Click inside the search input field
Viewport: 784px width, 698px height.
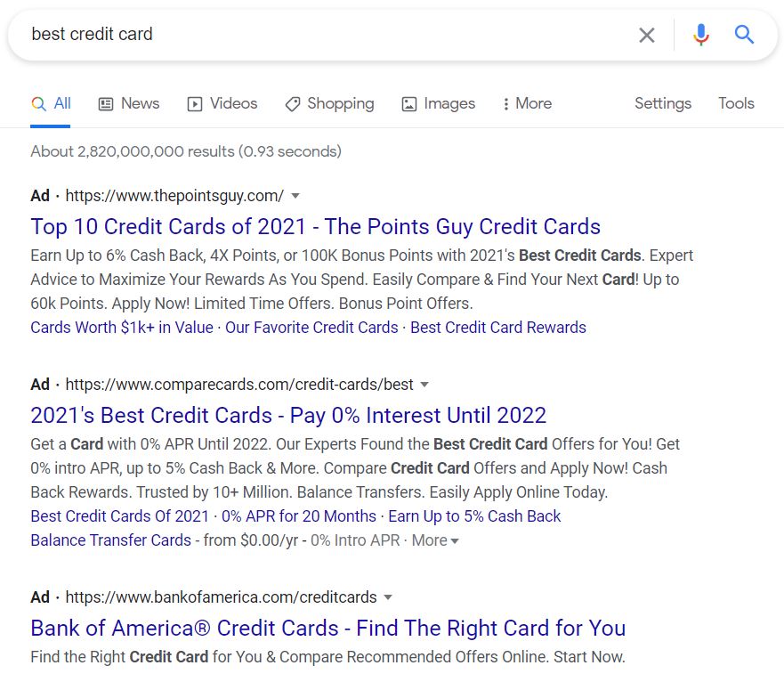[267, 35]
